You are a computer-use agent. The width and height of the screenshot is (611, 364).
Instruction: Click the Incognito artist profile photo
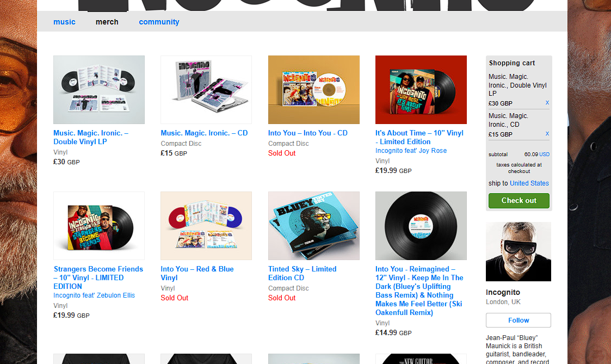tap(519, 251)
